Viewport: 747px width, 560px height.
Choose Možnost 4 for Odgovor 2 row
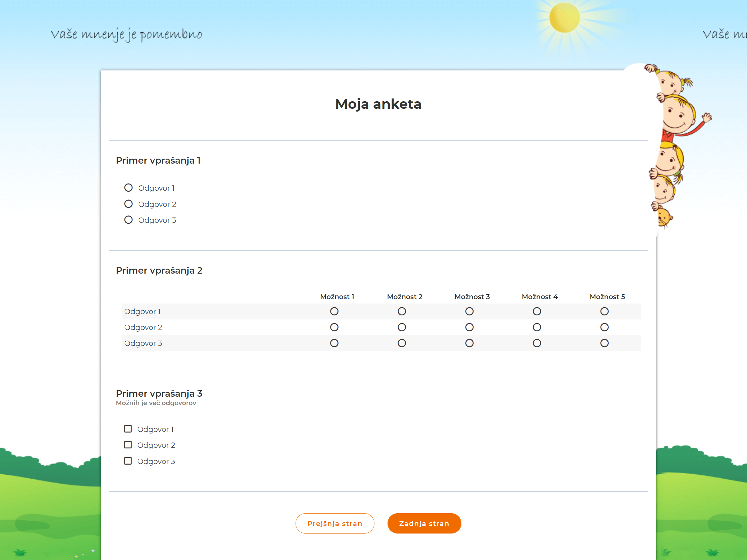[x=537, y=327]
